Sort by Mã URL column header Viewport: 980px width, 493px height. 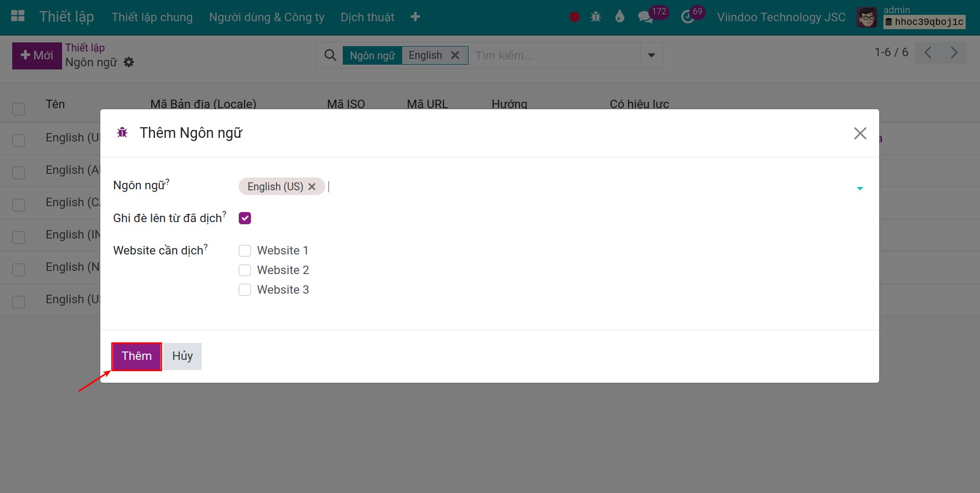point(427,104)
